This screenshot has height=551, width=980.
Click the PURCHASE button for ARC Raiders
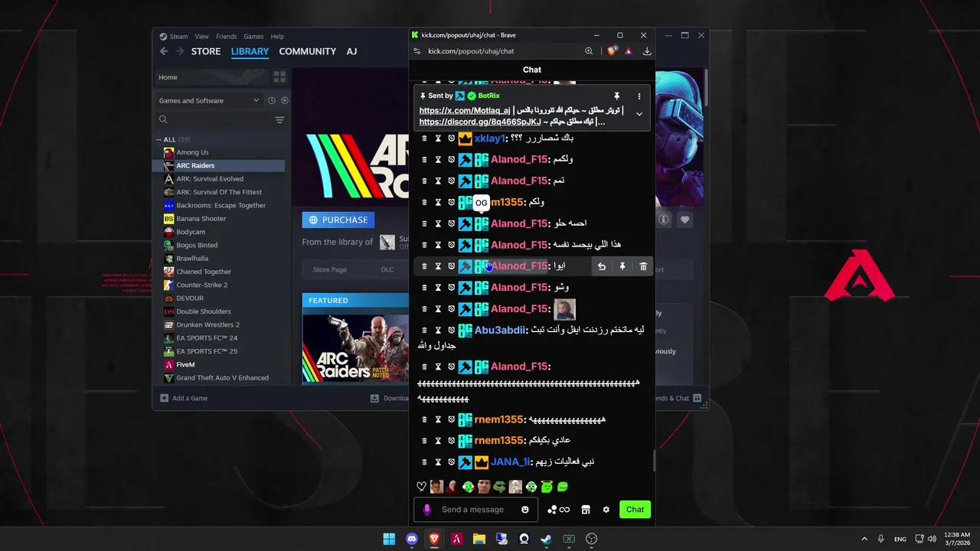coord(338,220)
